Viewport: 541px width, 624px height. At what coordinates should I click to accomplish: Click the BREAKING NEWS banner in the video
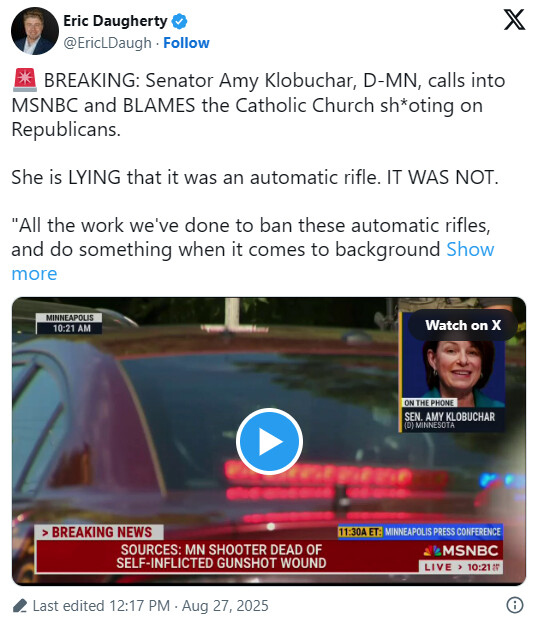99,532
